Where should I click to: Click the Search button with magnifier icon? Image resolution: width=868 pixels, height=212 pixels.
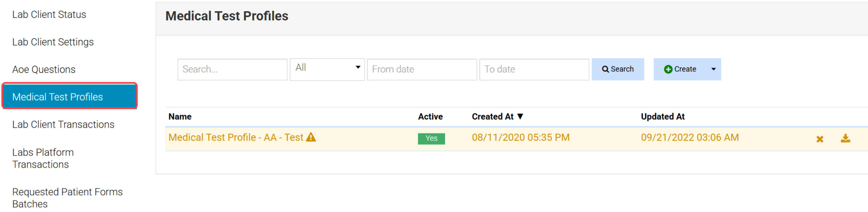pyautogui.click(x=617, y=69)
